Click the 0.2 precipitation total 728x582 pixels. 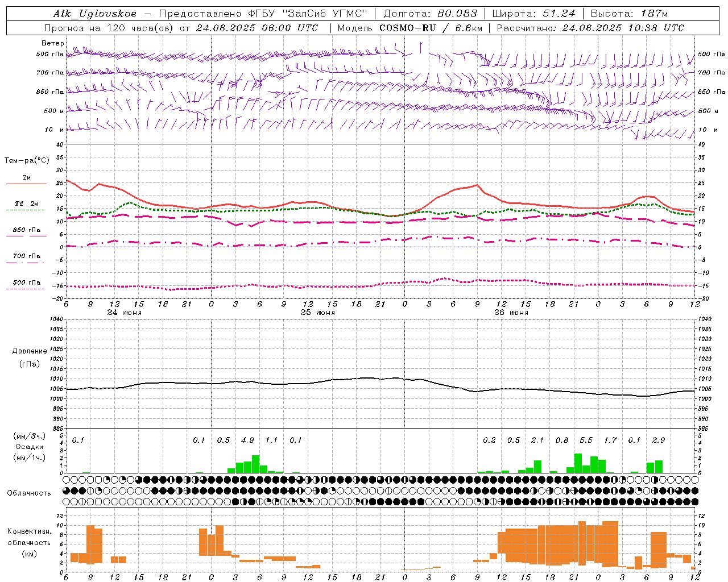coord(489,440)
